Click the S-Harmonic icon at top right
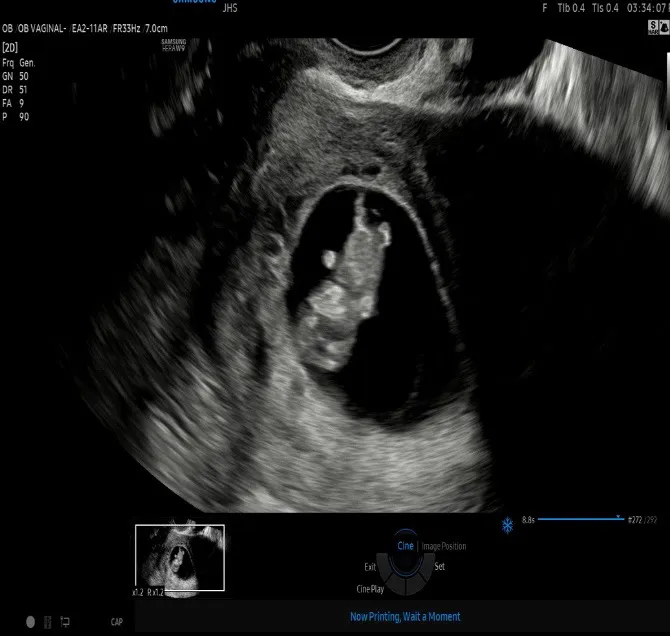 point(653,27)
